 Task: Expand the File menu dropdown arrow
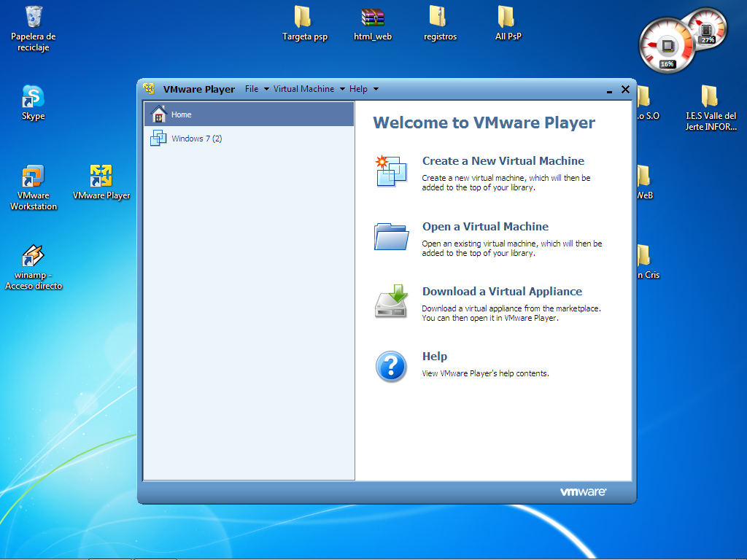tap(266, 89)
